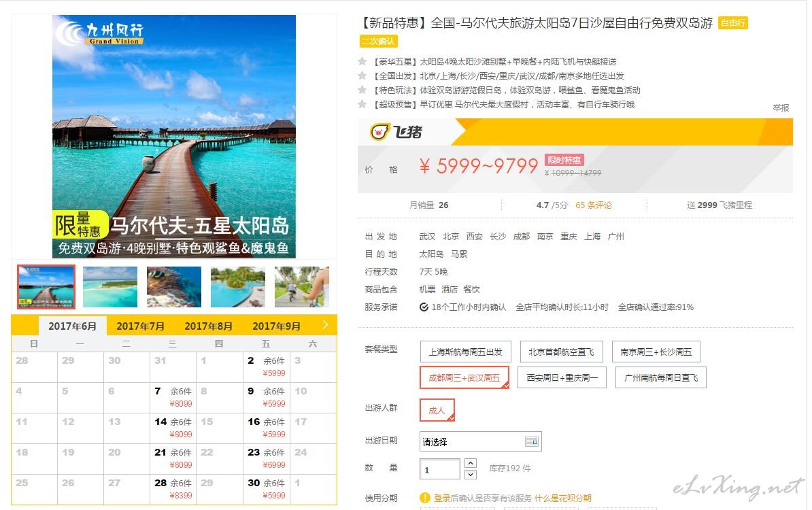The width and height of the screenshot is (812, 510).
Task: Choose the 广州南航每周日直飞 package
Action: pyautogui.click(x=661, y=377)
